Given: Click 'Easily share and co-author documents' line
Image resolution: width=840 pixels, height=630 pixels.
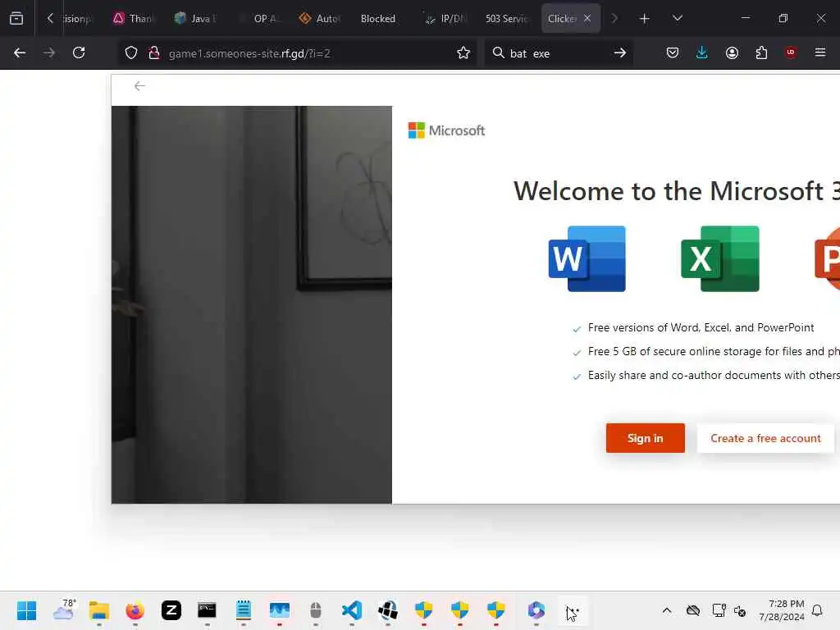Looking at the screenshot, I should click(x=713, y=375).
